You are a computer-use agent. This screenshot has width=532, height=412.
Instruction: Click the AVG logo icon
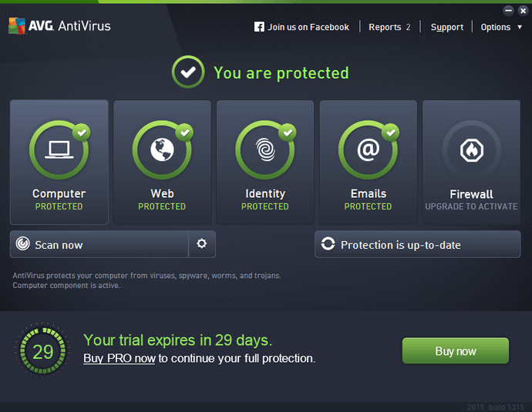pos(17,25)
